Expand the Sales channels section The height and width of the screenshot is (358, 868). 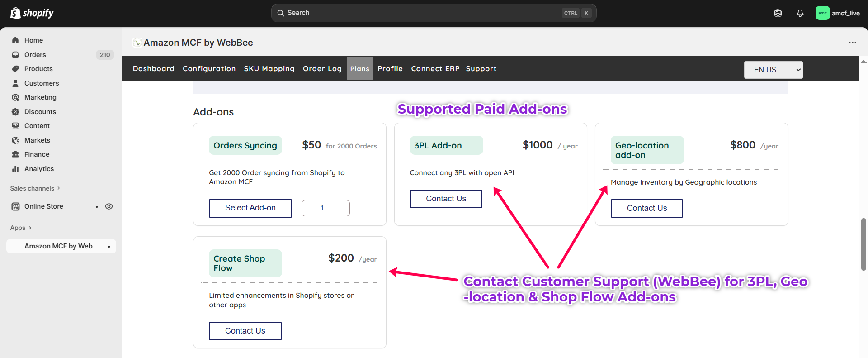pyautogui.click(x=59, y=188)
